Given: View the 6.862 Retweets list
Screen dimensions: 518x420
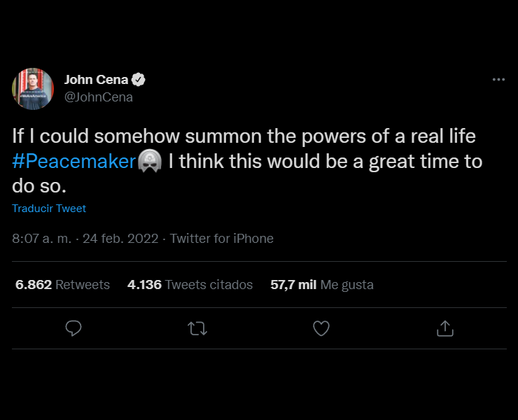Looking at the screenshot, I should pos(62,285).
